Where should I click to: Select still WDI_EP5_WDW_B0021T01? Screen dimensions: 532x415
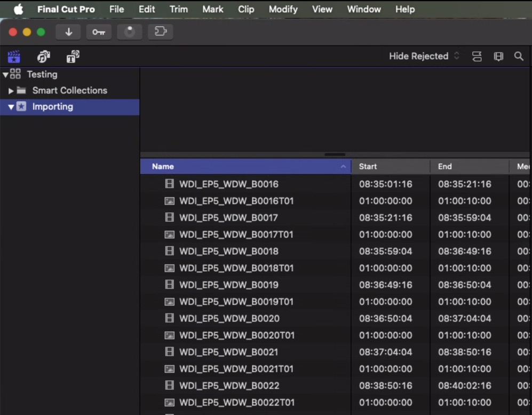[236, 369]
